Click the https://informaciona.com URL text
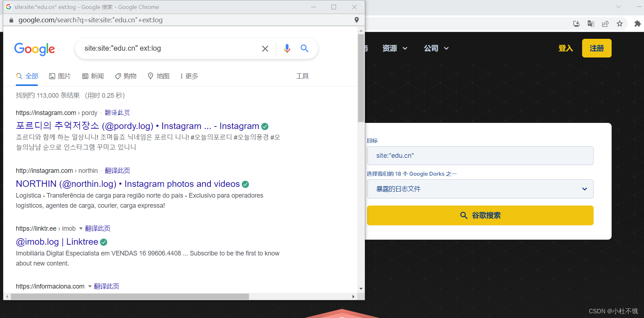The height and width of the screenshot is (318, 644). (50, 286)
